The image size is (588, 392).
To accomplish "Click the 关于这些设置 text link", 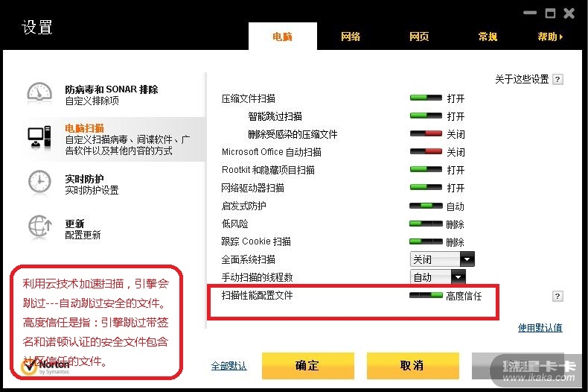I will pos(522,79).
